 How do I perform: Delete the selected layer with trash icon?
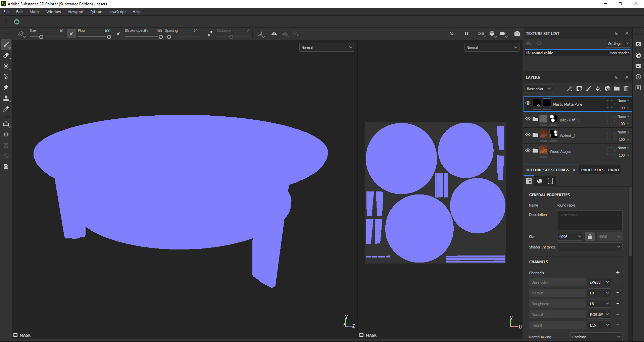[626, 89]
